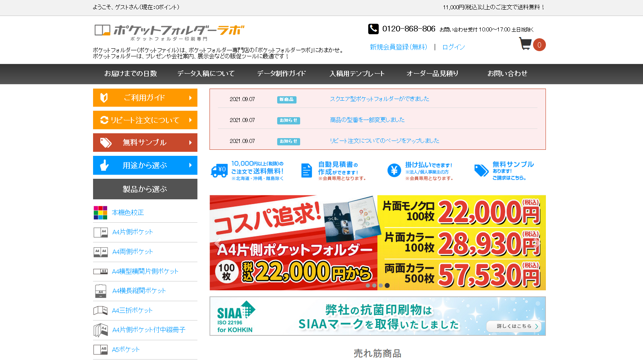The height and width of the screenshot is (364, 643).
Task: Click the free shipping truck icon
Action: pos(219,171)
